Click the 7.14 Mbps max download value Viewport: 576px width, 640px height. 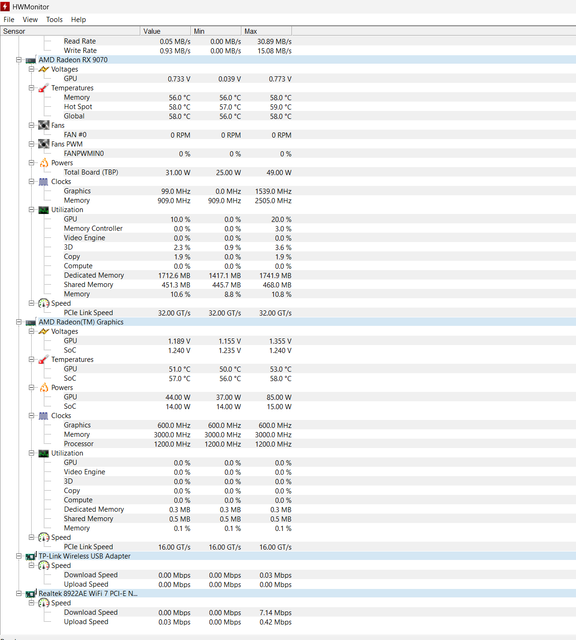click(276, 613)
